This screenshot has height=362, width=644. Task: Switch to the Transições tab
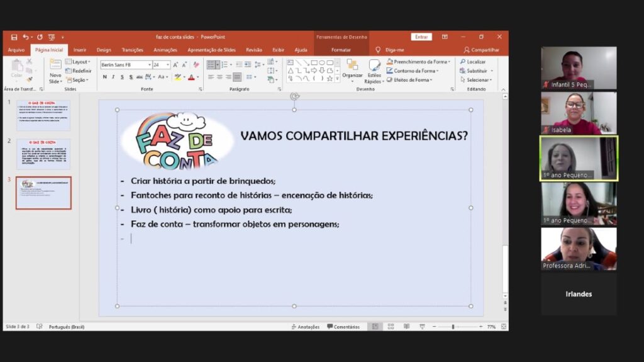point(132,50)
